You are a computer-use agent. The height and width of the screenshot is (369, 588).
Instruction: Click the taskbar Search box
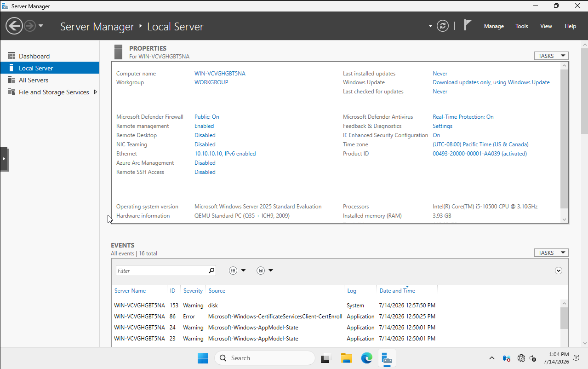pos(264,358)
